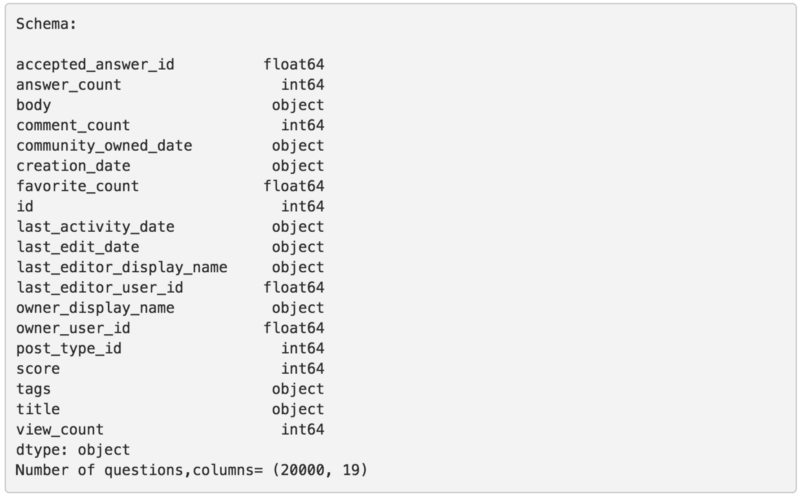Click the "dtype: object" summary line
The width and height of the screenshot is (800, 498).
pyautogui.click(x=73, y=449)
